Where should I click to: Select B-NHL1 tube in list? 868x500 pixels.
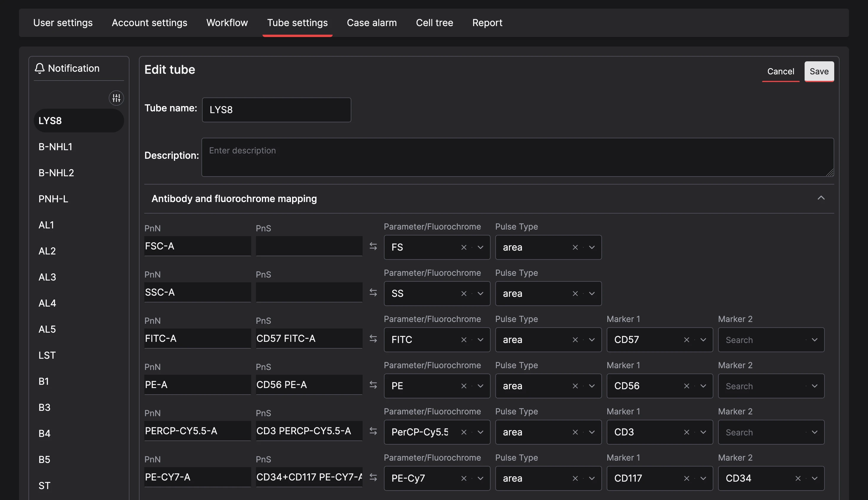point(79,147)
